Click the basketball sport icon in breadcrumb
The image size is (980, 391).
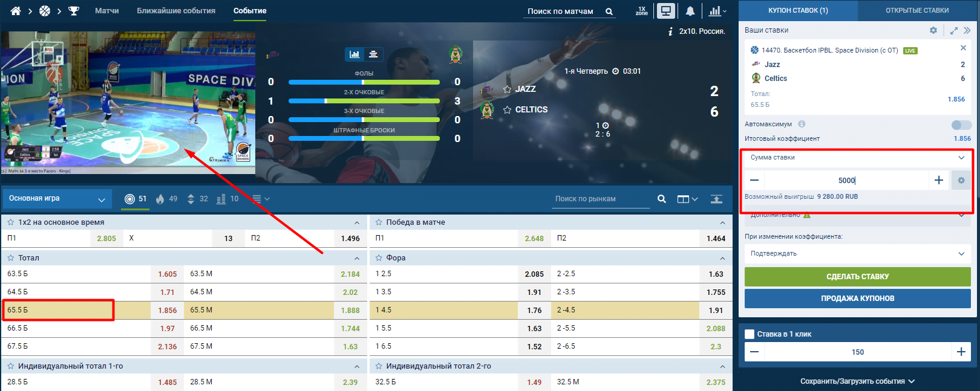coord(45,11)
